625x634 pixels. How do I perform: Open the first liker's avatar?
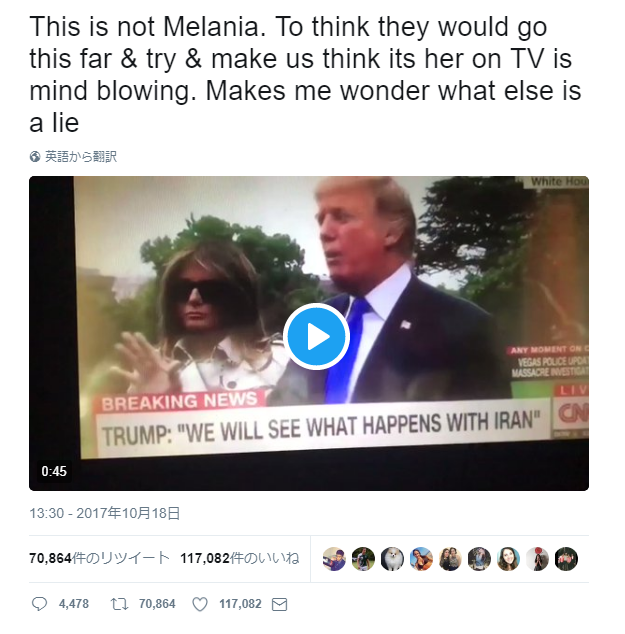point(334,559)
